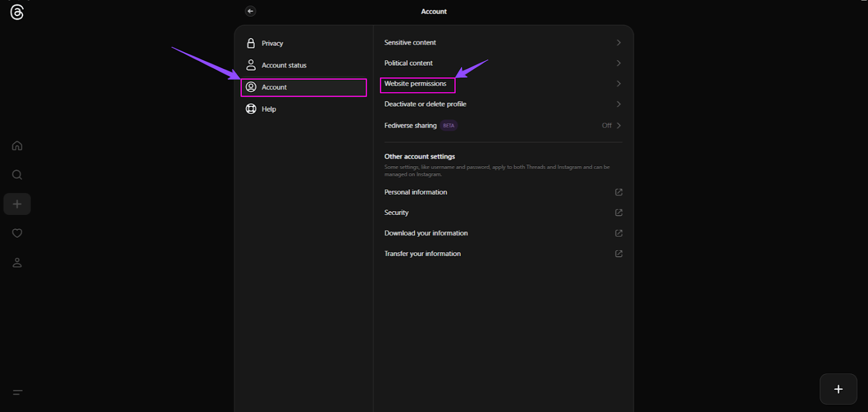The image size is (868, 412).
Task: Click the floating plus compose button
Action: (838, 389)
